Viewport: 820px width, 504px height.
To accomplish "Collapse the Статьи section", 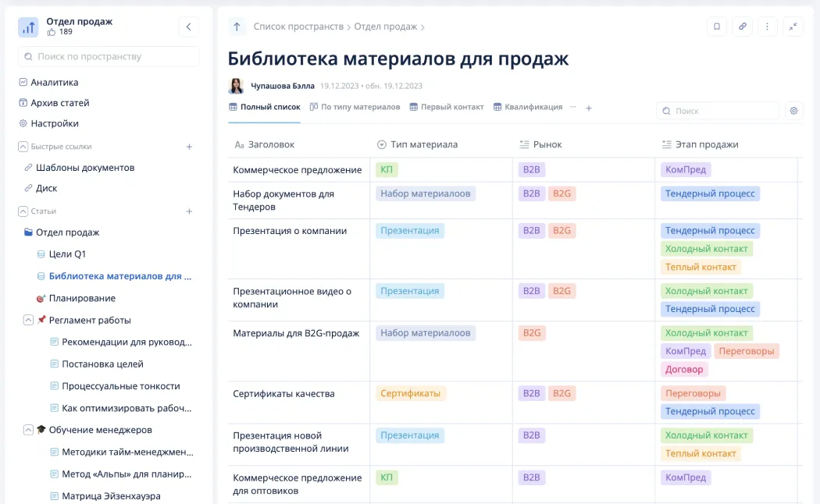I will click(x=23, y=211).
